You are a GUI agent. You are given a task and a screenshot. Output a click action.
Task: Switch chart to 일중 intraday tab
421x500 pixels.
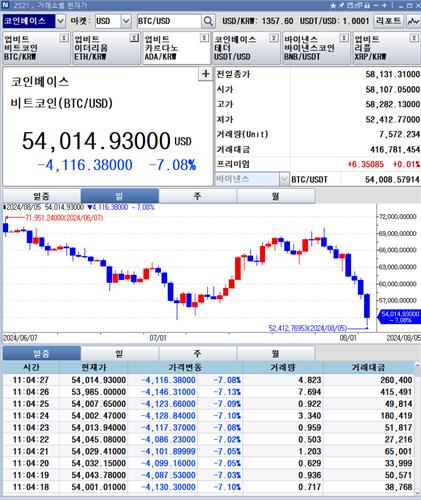pyautogui.click(x=41, y=196)
